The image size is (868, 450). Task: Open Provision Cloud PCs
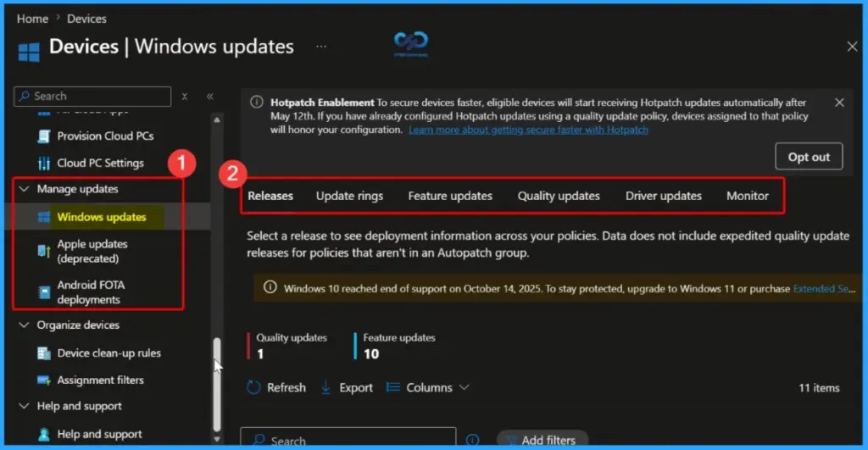pos(105,136)
